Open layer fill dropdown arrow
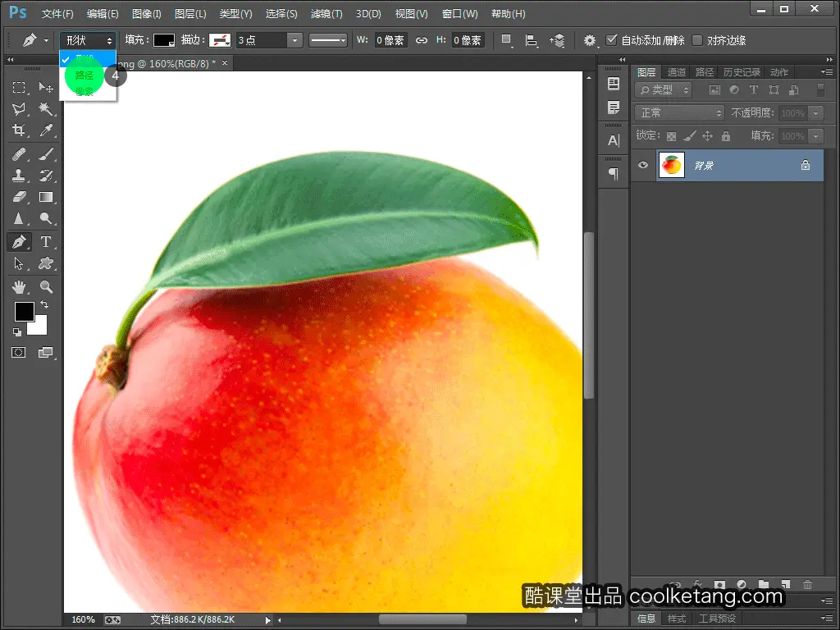840x630 pixels. pyautogui.click(x=816, y=136)
